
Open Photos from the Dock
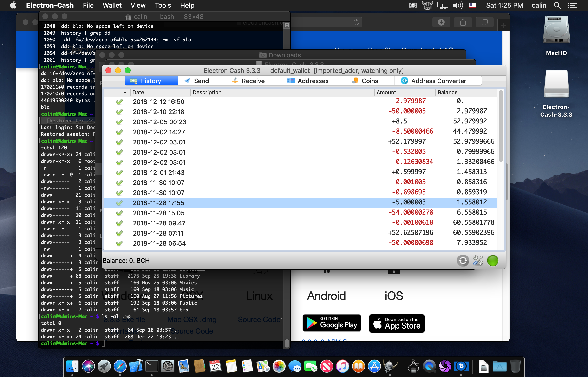pos(279,366)
